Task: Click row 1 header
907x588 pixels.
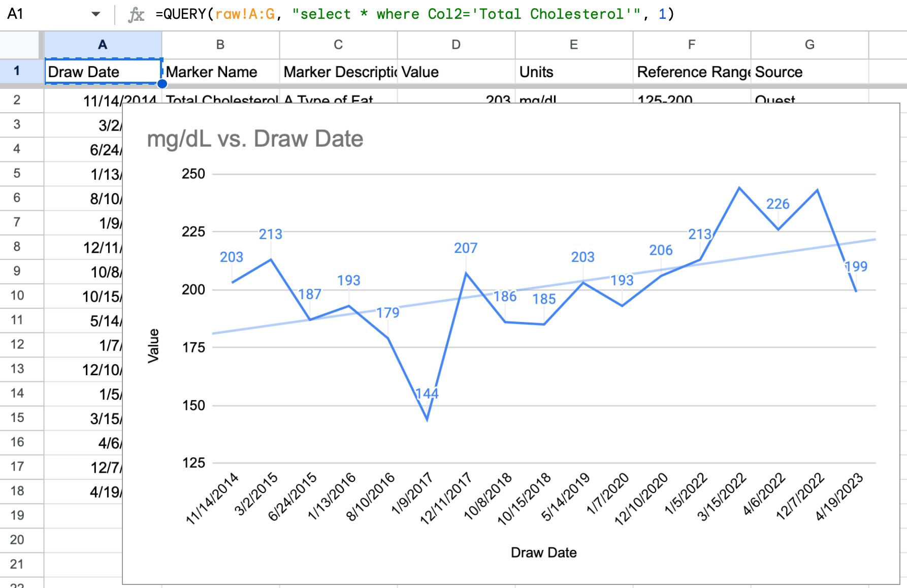Action: click(18, 72)
